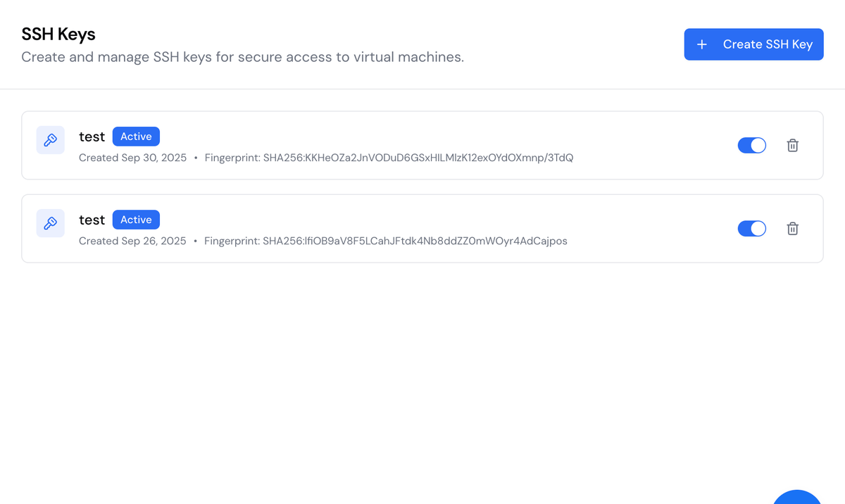Click the SSH keys description subtitle text
This screenshot has height=504, width=845.
pos(242,57)
